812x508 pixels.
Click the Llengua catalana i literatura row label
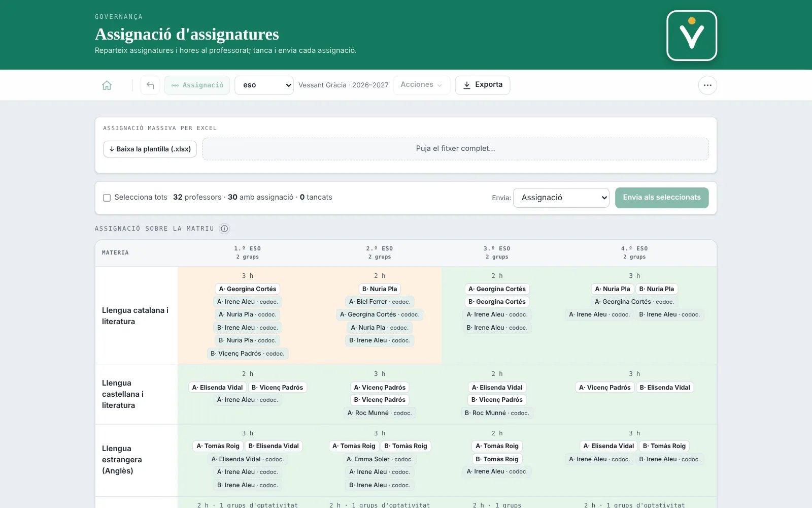click(135, 316)
